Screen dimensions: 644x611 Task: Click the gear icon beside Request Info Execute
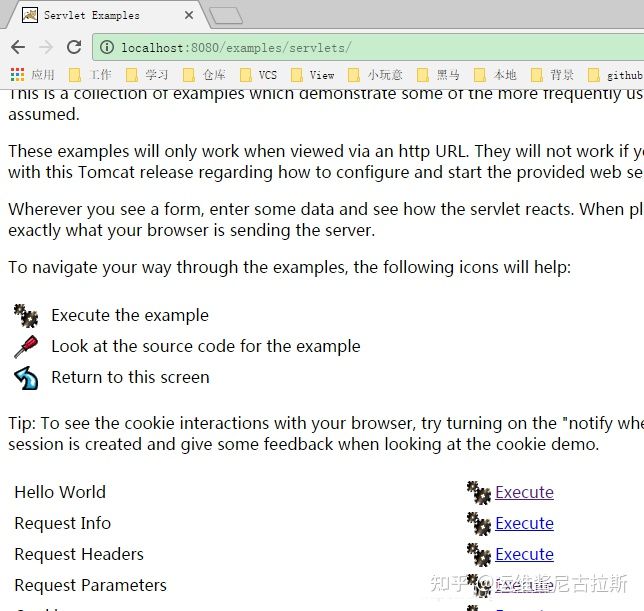(x=478, y=523)
